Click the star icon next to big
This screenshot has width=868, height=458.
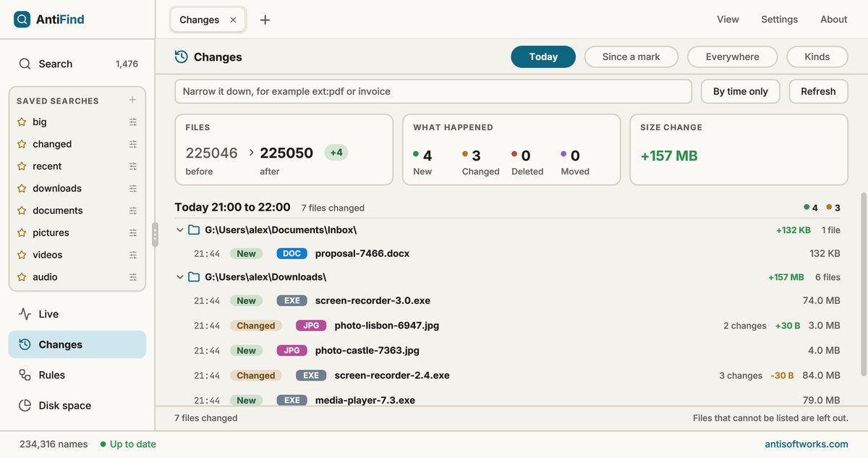(22, 122)
